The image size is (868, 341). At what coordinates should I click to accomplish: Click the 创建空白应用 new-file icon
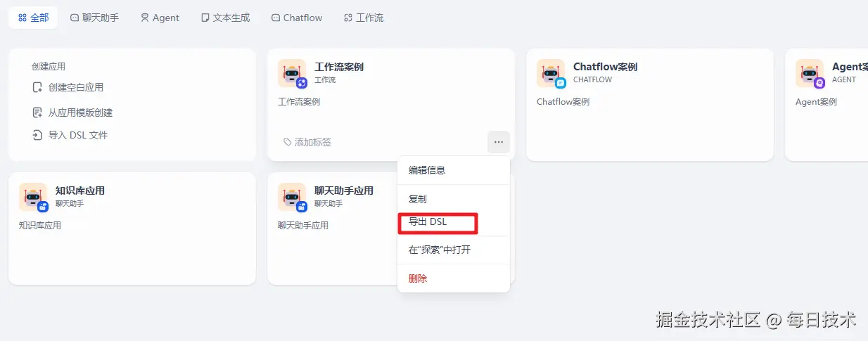click(x=38, y=87)
